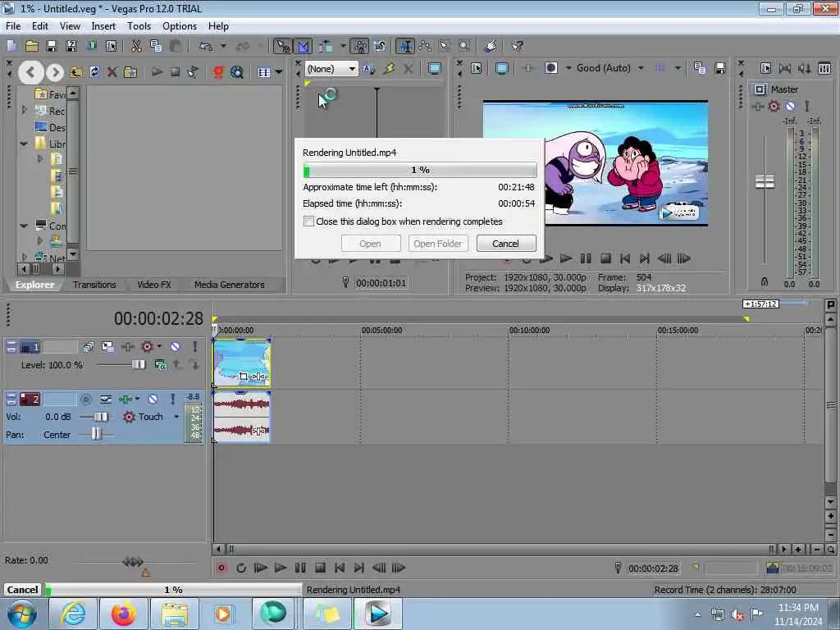Refresh the Explorer file list

click(94, 72)
